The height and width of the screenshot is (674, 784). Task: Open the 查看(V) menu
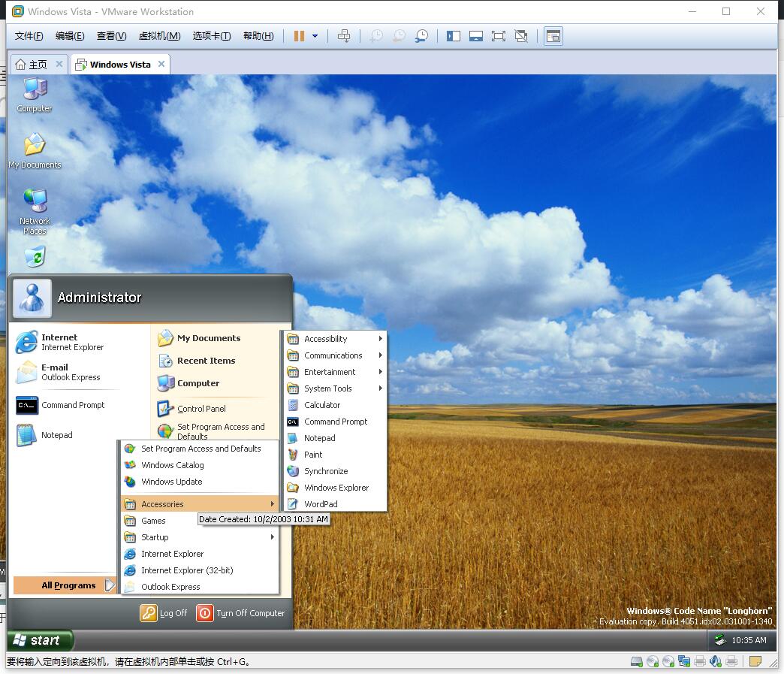[111, 36]
